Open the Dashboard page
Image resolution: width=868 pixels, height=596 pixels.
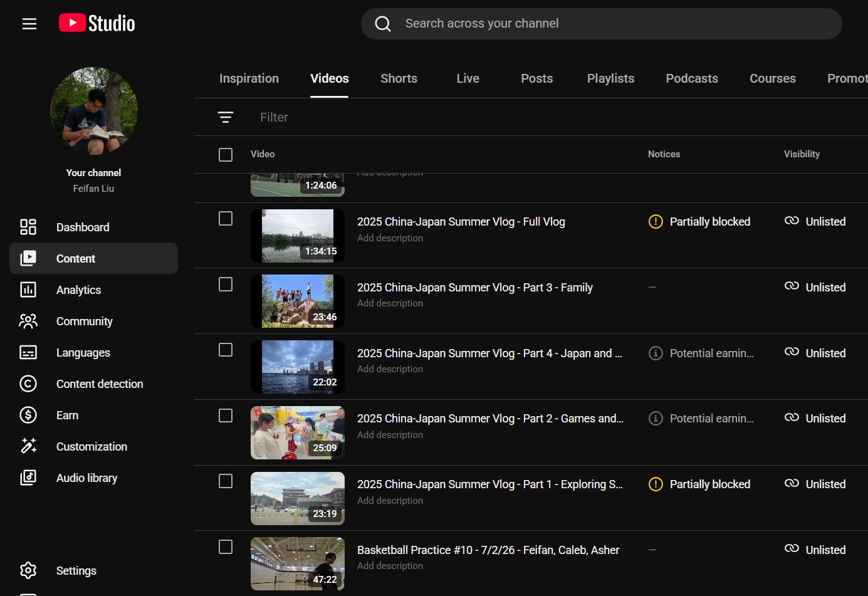coord(94,227)
